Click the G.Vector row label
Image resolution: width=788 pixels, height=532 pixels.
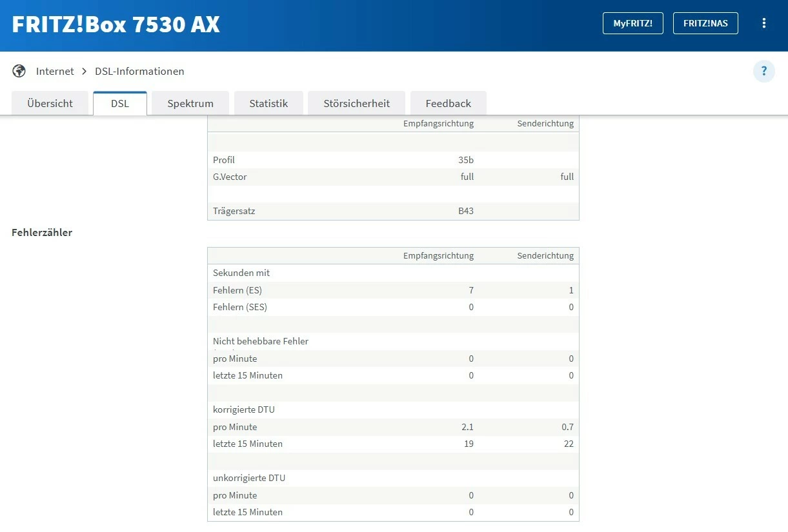pos(230,177)
